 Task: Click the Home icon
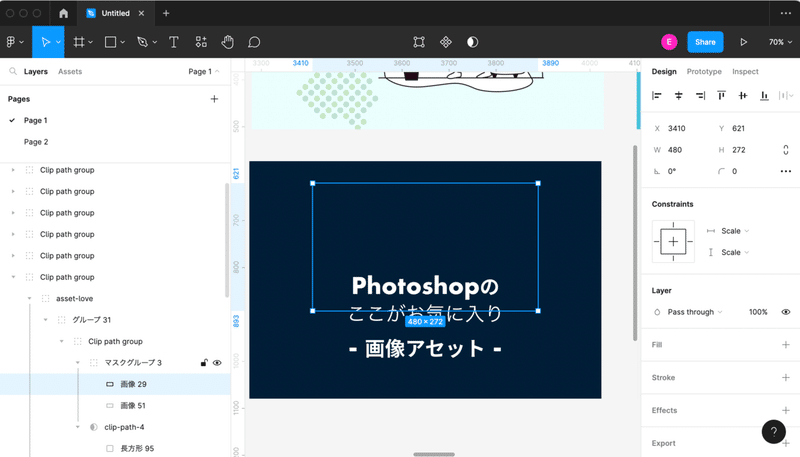tap(63, 13)
